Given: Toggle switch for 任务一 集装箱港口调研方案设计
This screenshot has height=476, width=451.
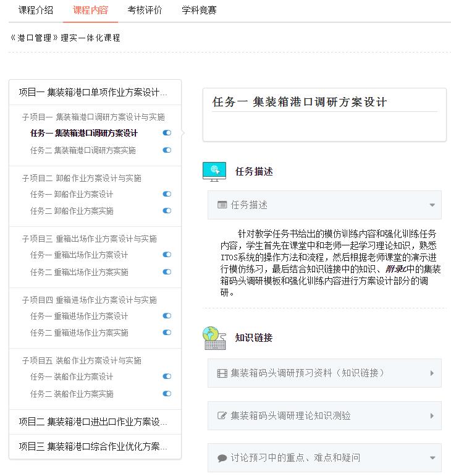Looking at the screenshot, I should (167, 133).
